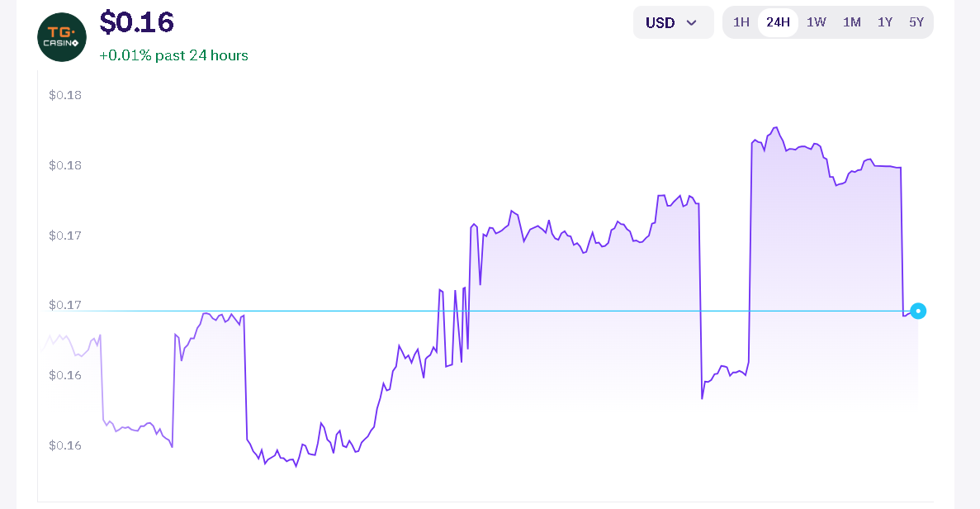Viewport: 980px width, 509px height.
Task: Open the USD currency dropdown
Action: [x=673, y=22]
